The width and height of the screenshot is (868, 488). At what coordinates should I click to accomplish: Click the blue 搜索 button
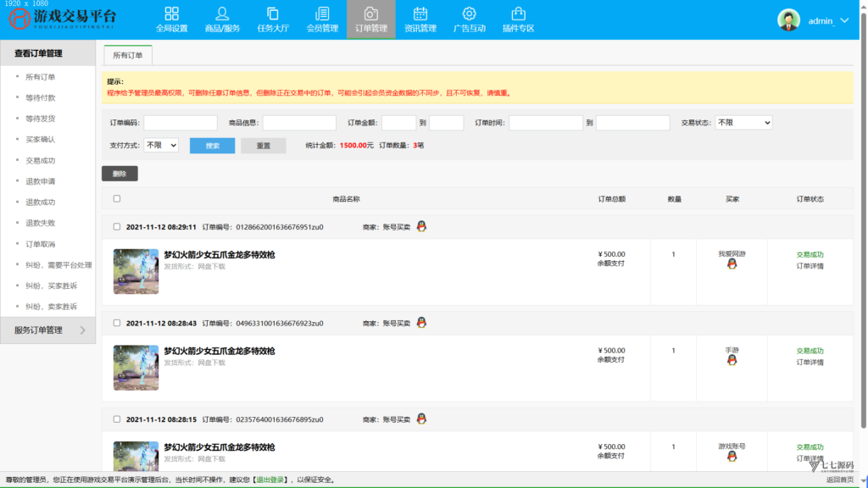point(212,146)
